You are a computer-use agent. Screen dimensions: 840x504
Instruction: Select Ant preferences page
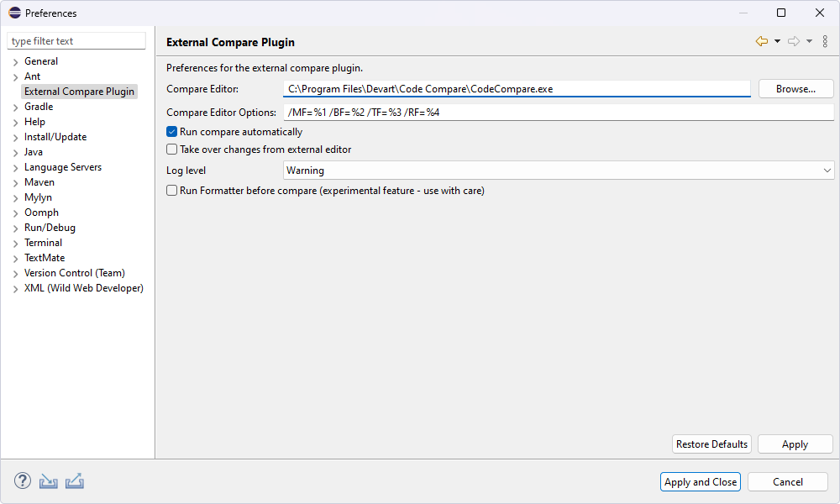click(x=32, y=76)
